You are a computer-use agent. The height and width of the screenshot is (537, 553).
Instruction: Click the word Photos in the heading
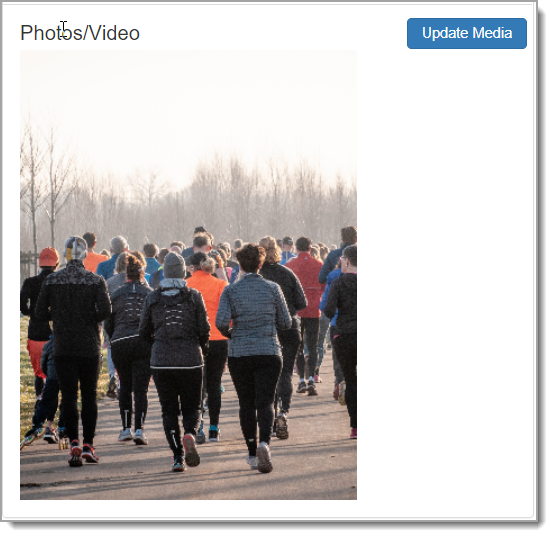[51, 33]
